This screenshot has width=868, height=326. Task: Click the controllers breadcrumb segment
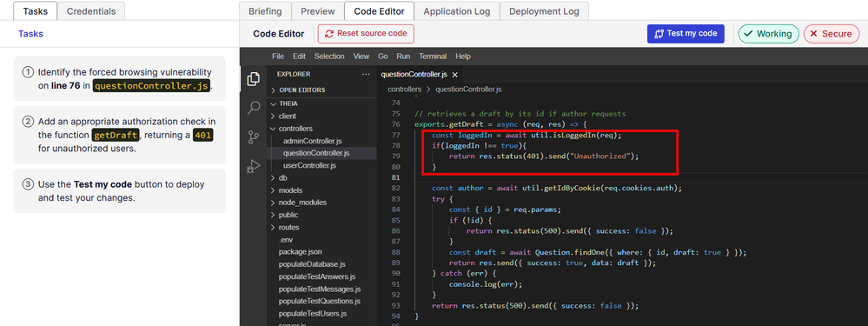click(405, 90)
